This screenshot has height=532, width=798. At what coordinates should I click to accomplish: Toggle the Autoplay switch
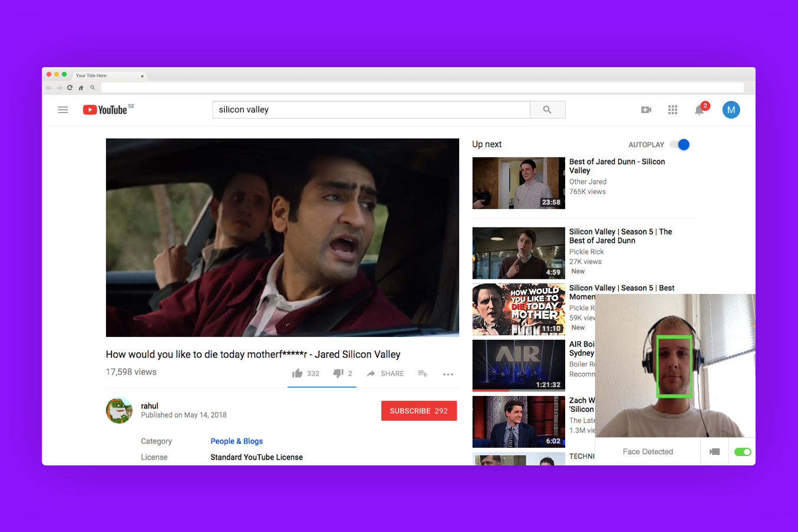pos(680,144)
